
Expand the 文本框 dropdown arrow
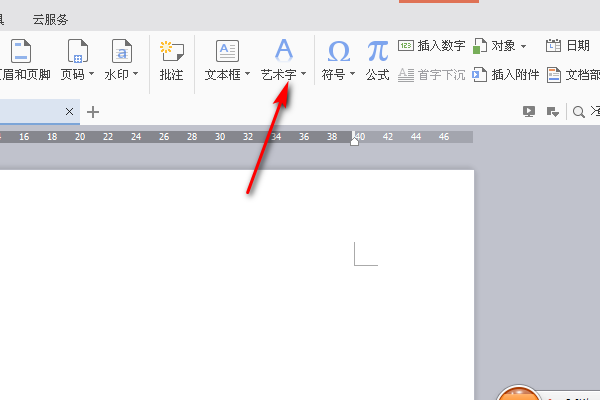point(247,73)
